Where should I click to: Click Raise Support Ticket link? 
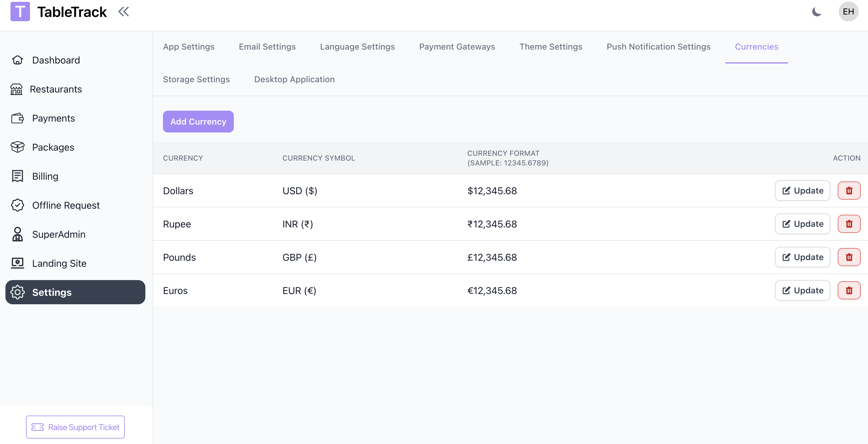[x=75, y=427]
